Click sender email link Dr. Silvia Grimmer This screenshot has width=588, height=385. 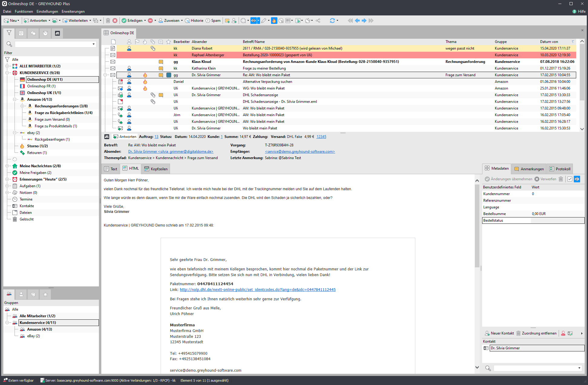171,152
